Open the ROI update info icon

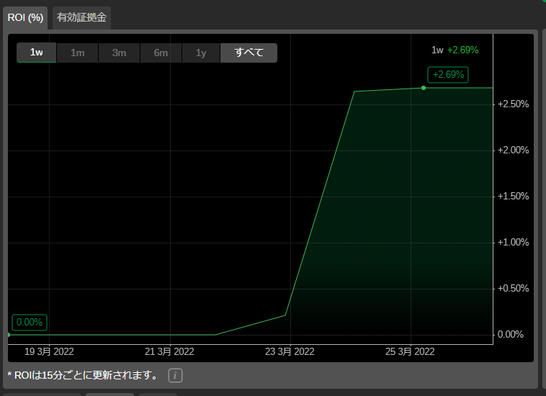click(175, 375)
